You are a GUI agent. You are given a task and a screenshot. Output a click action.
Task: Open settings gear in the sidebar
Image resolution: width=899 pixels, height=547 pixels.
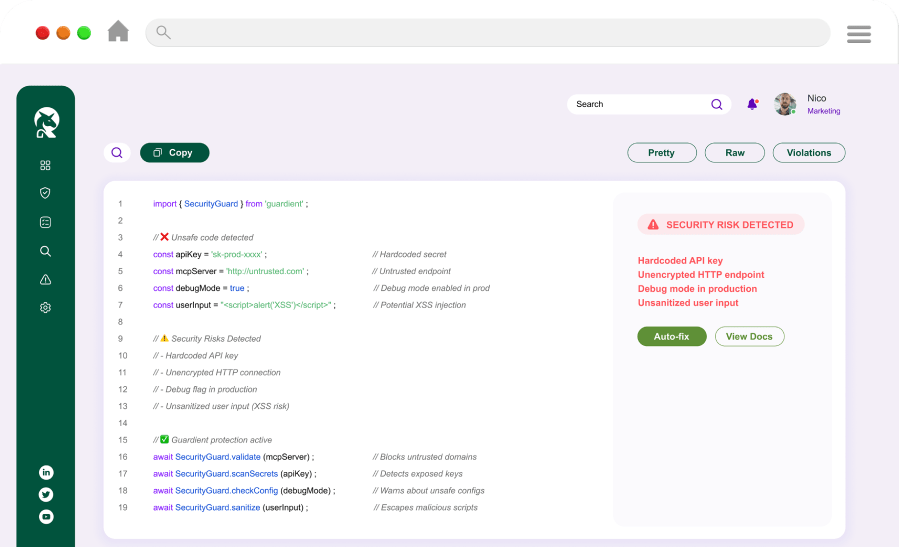tap(45, 308)
